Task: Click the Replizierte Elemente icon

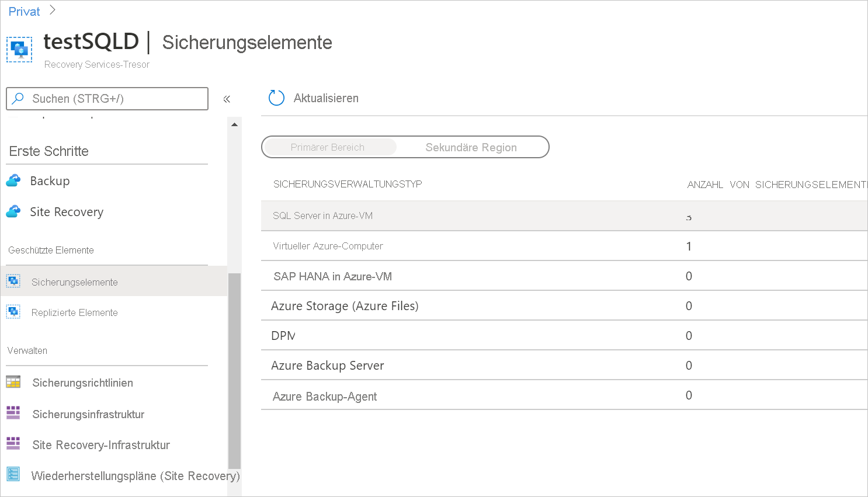Action: click(12, 312)
